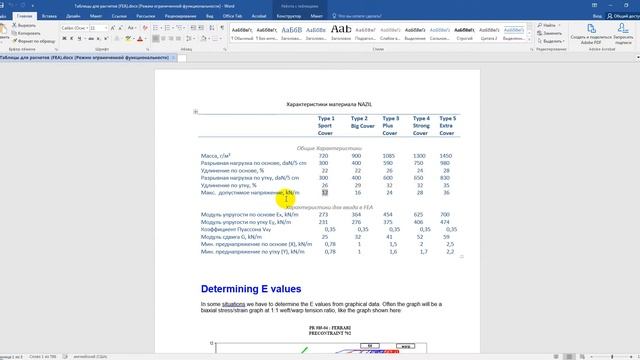Align text left
Screen dimensions: 640x360
[156, 39]
